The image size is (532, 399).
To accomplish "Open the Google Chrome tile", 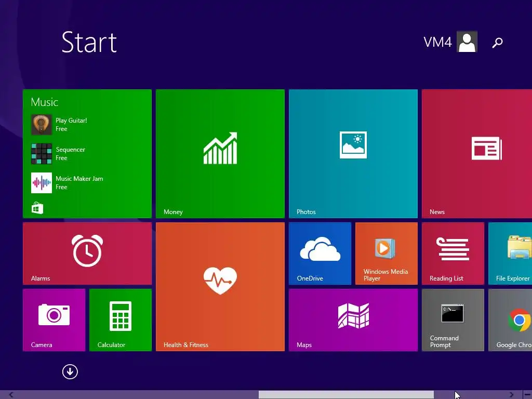I will 510,320.
